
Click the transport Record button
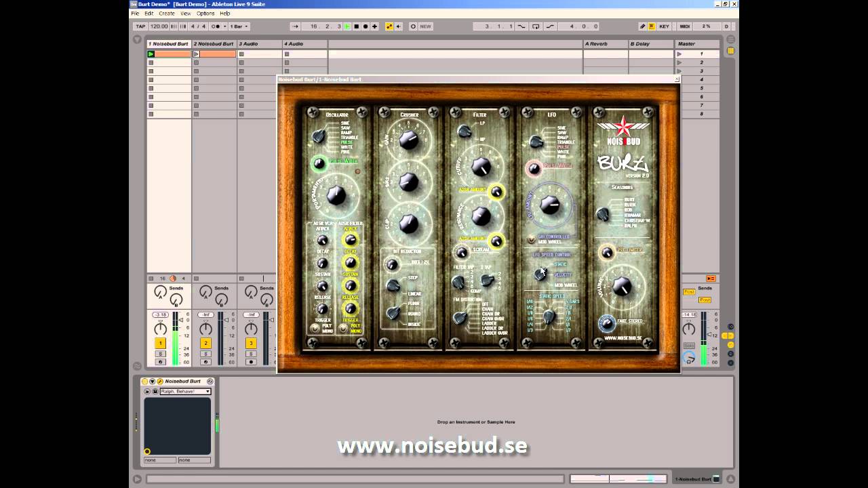pos(365,26)
